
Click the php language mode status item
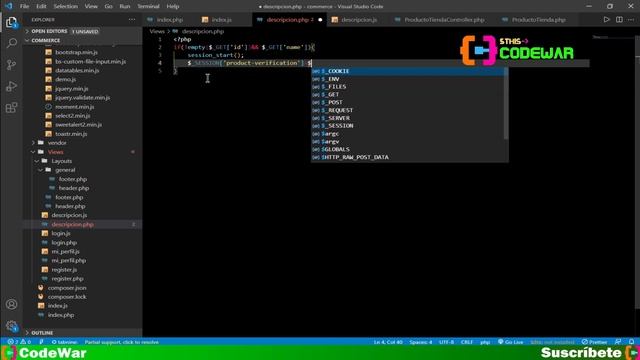(485, 342)
